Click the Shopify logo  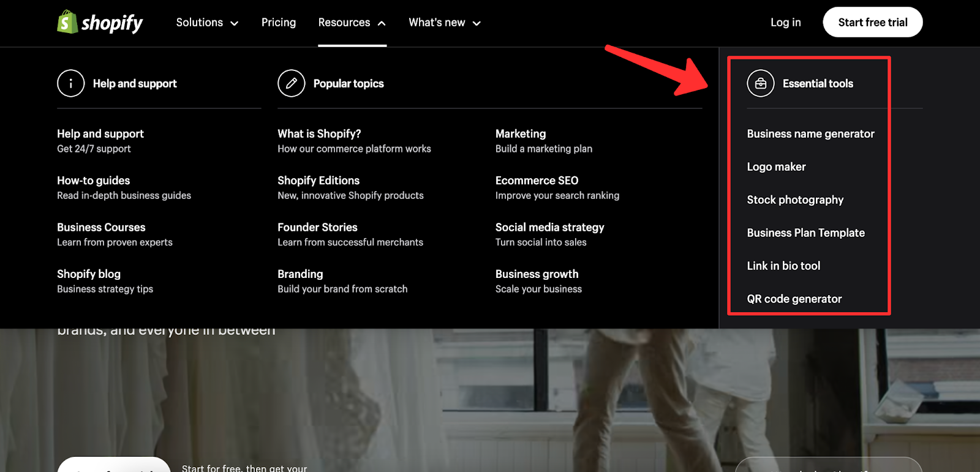100,22
